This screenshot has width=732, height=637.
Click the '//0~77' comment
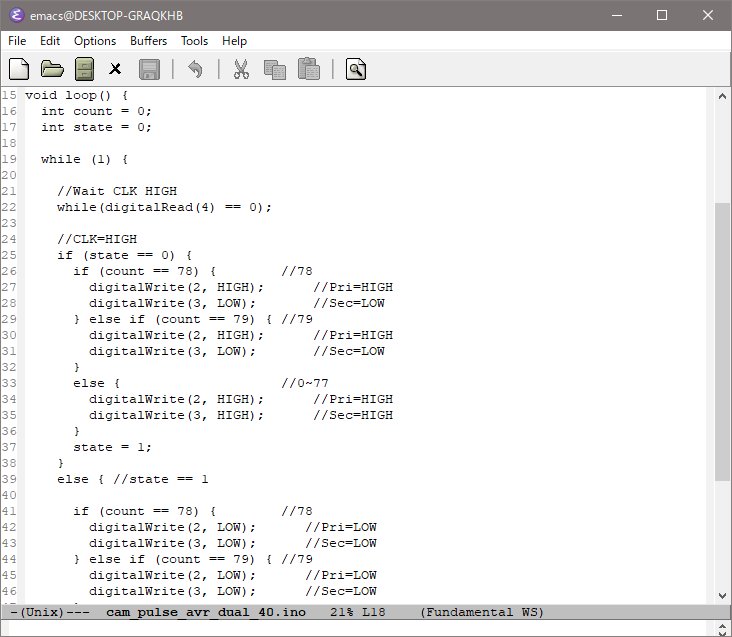pos(304,383)
